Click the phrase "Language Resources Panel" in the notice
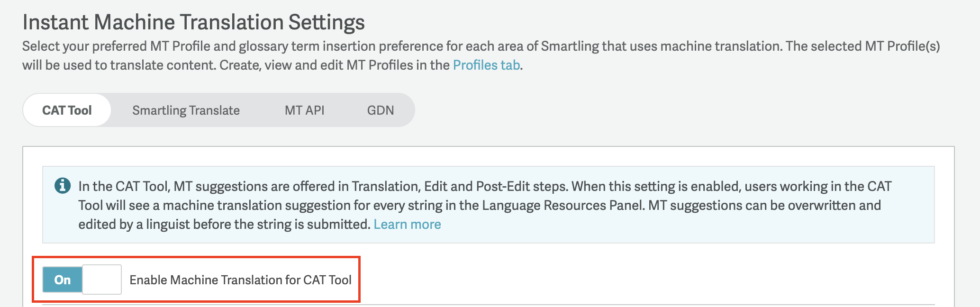Screen dimensions: 980x307 (563, 205)
